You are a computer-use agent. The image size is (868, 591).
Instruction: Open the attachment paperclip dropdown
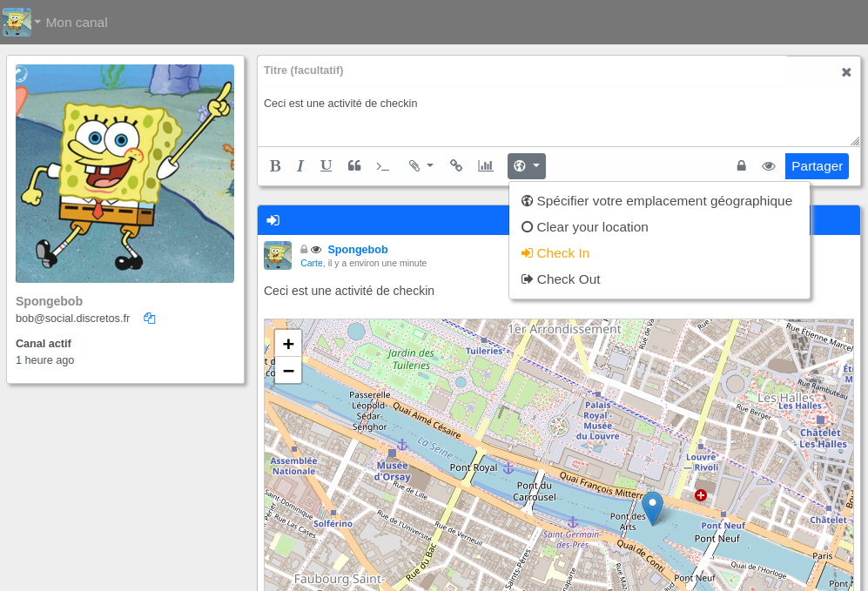pos(421,166)
